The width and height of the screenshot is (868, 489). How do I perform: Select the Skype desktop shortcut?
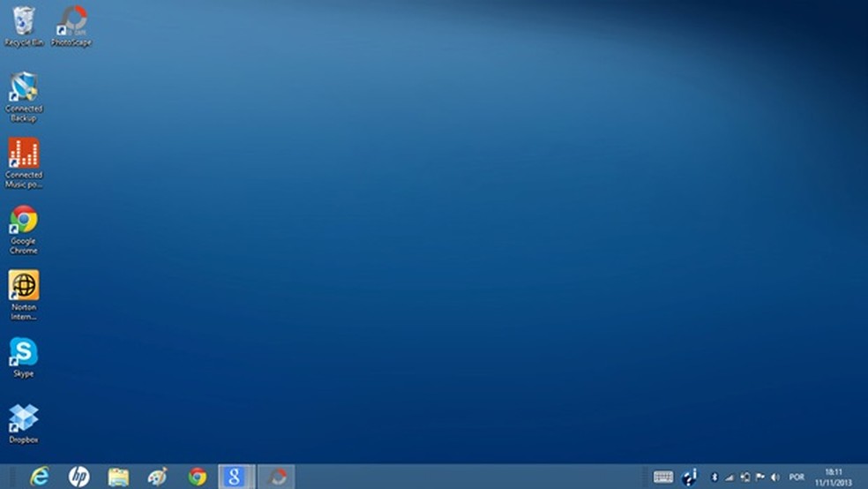[23, 357]
